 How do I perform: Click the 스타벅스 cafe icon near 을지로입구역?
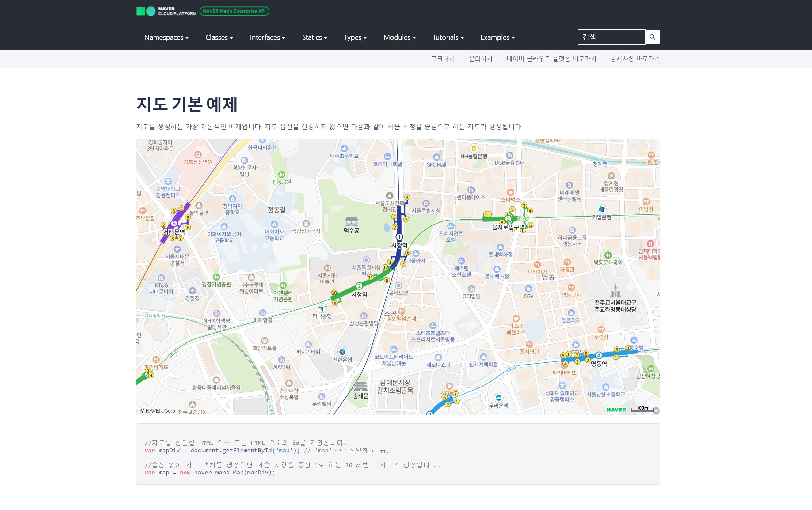[511, 192]
